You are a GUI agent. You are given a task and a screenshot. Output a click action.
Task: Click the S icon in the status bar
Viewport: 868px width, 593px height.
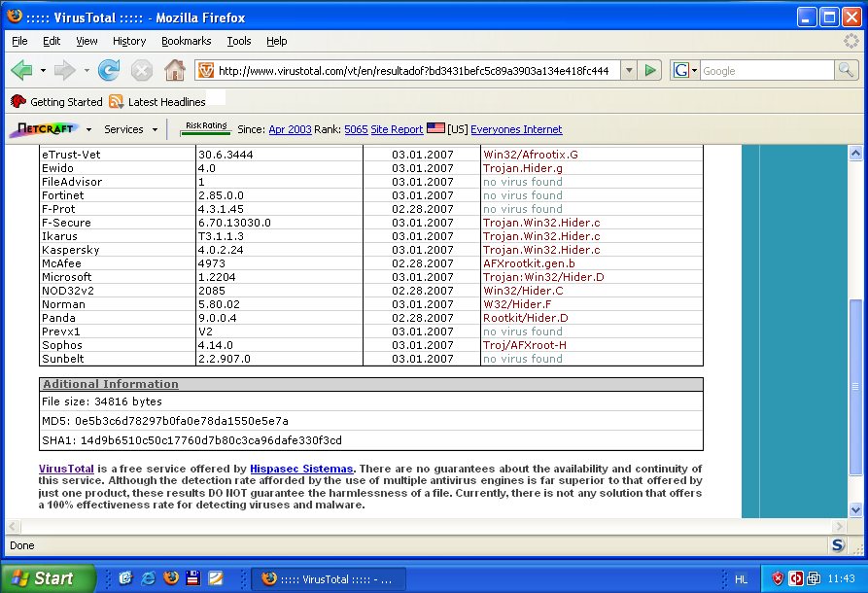pos(838,545)
